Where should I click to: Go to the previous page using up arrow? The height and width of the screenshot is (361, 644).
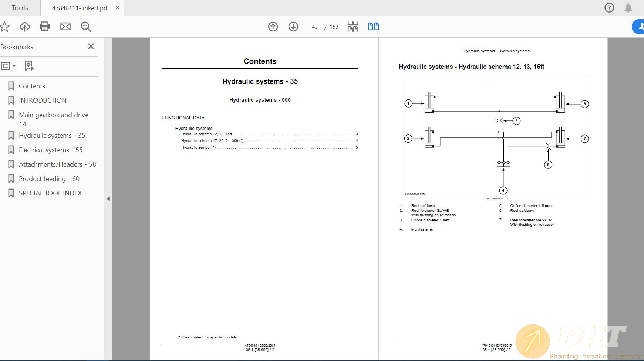click(273, 27)
